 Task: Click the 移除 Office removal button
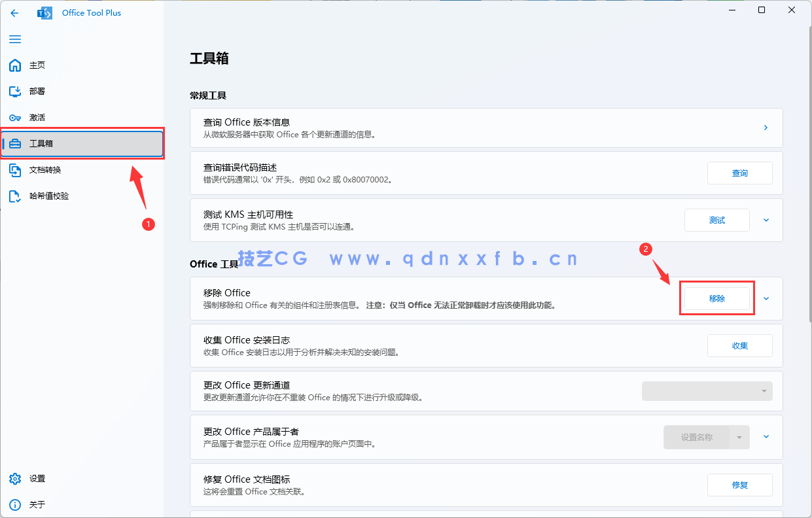point(716,298)
